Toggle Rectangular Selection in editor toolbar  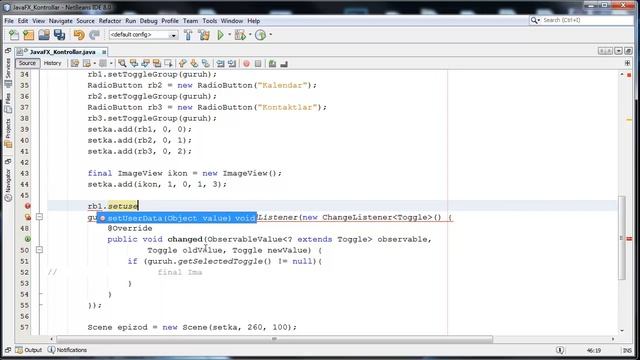click(x=168, y=64)
